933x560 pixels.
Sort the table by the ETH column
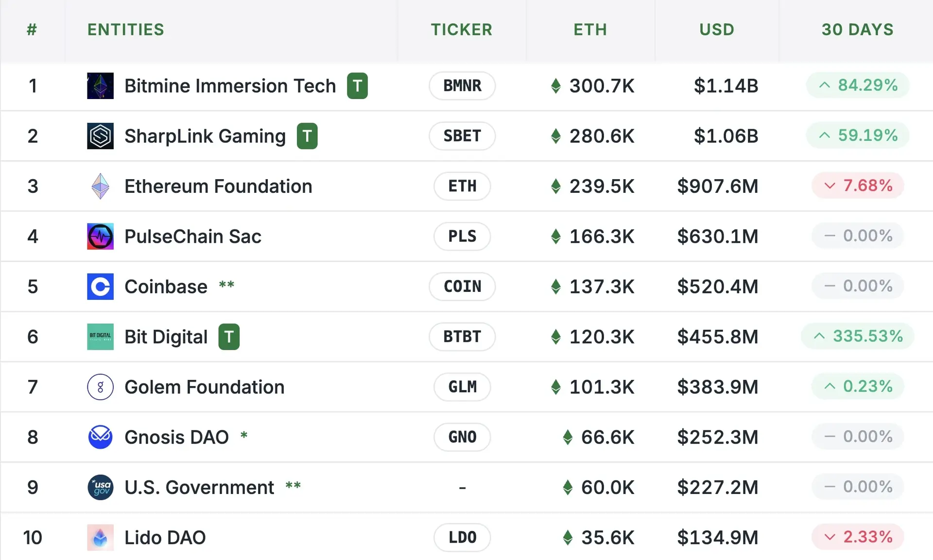[590, 29]
